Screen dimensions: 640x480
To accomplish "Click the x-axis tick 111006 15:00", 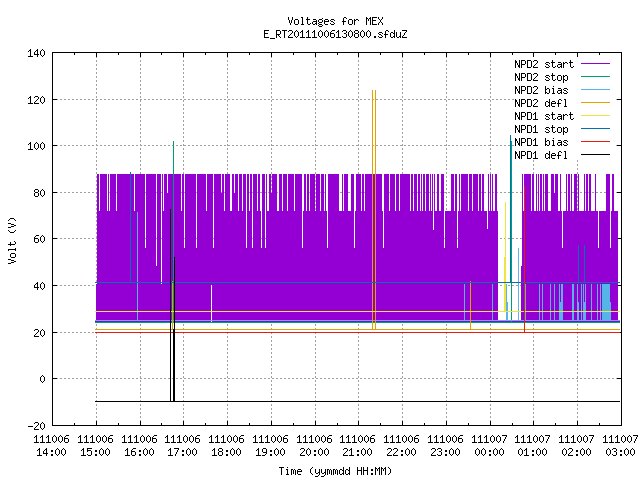I will (x=96, y=446).
